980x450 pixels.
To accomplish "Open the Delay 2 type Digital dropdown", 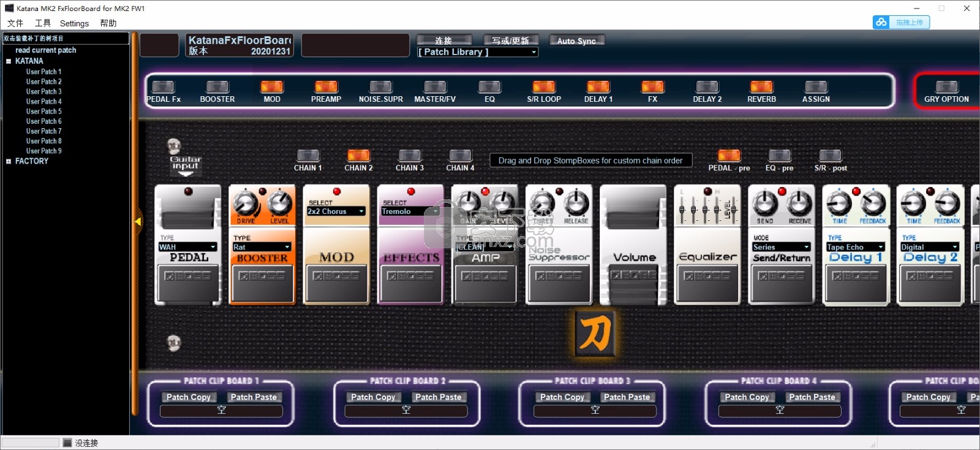I will (930, 247).
